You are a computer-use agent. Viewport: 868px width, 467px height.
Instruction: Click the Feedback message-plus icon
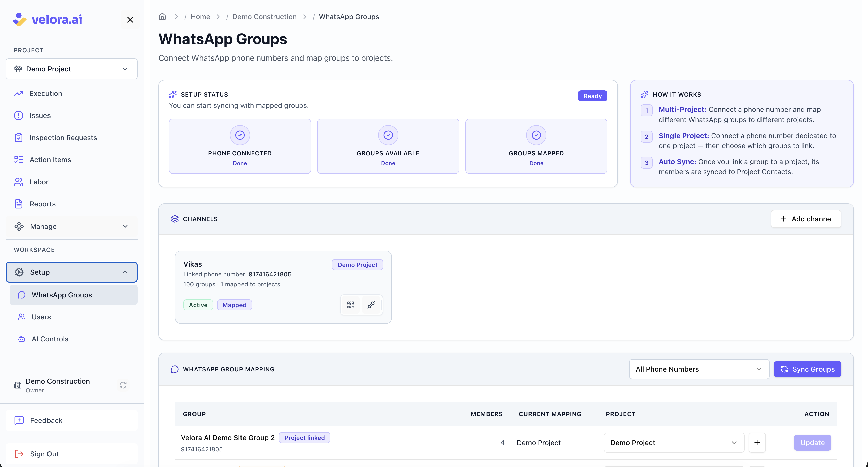pyautogui.click(x=19, y=420)
